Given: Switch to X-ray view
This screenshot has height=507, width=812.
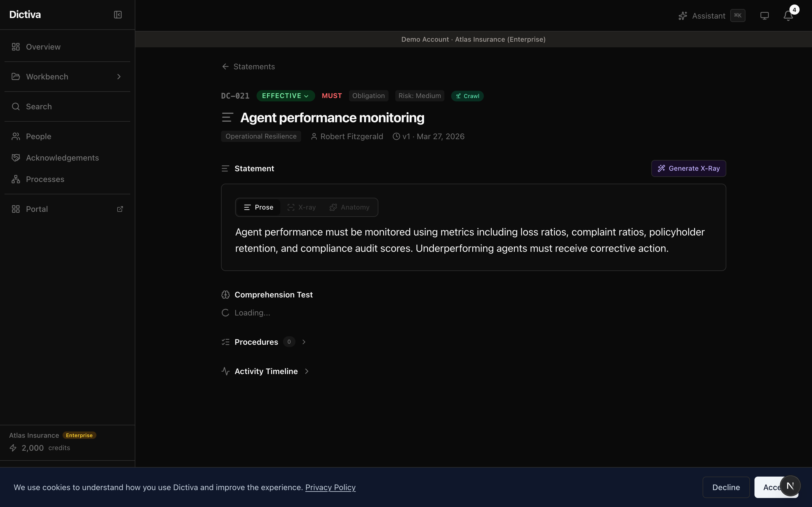Looking at the screenshot, I should (x=302, y=207).
